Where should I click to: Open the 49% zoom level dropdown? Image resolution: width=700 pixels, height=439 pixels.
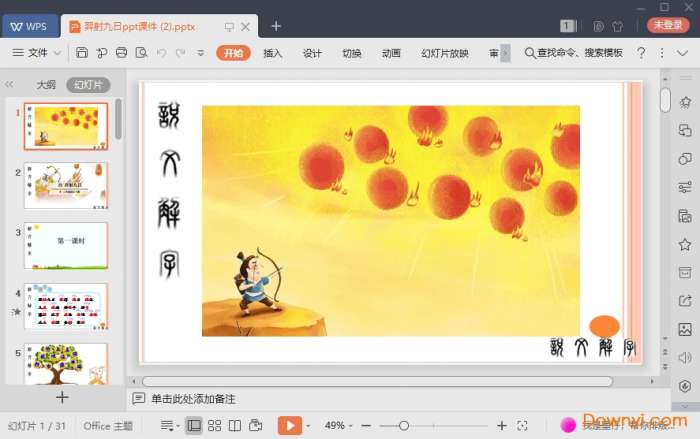point(338,425)
